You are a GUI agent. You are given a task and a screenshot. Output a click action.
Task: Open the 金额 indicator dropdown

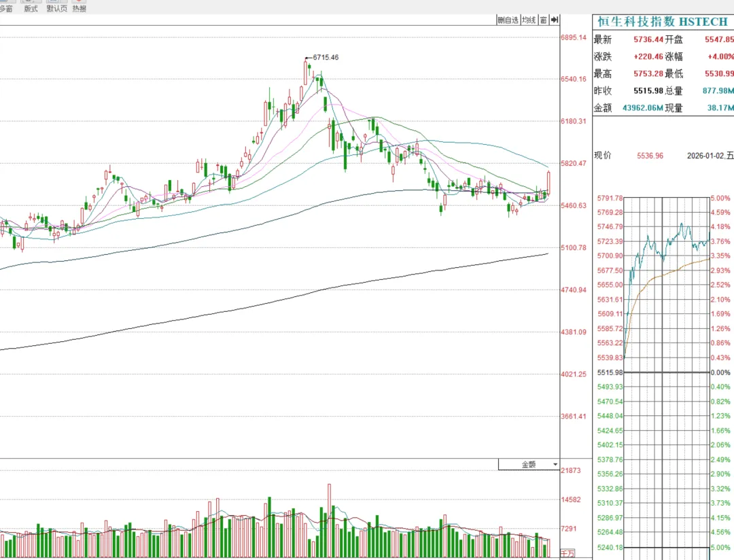click(x=528, y=465)
